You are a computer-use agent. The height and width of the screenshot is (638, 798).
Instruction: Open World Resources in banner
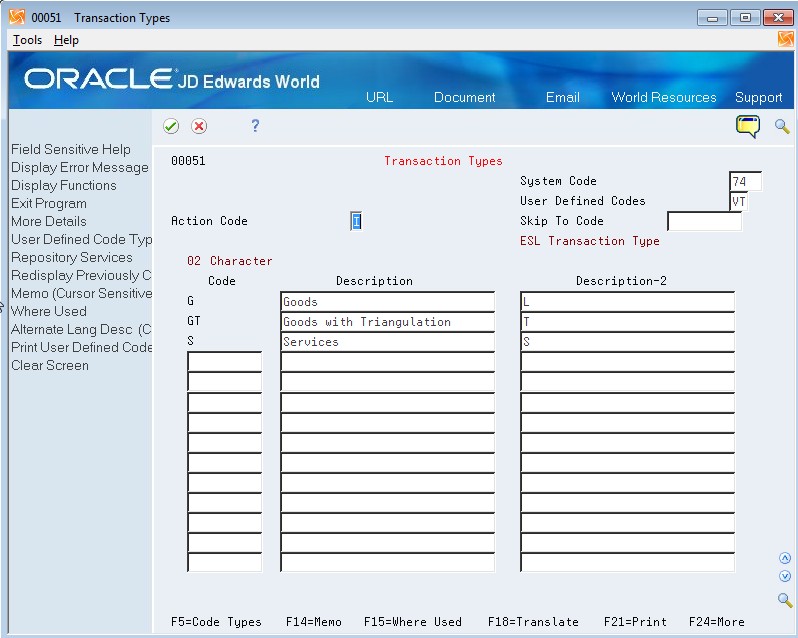click(x=664, y=97)
